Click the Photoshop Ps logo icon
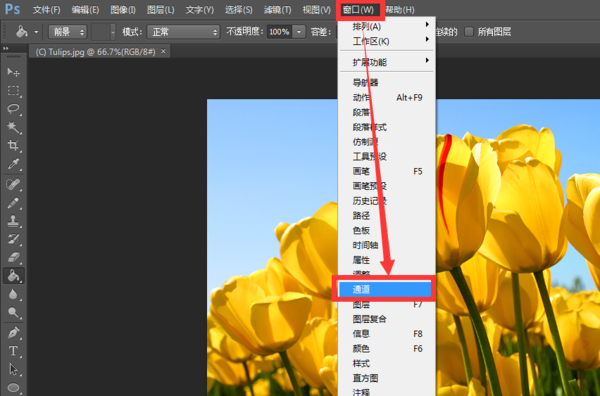This screenshot has height=396, width=600. coord(13,9)
